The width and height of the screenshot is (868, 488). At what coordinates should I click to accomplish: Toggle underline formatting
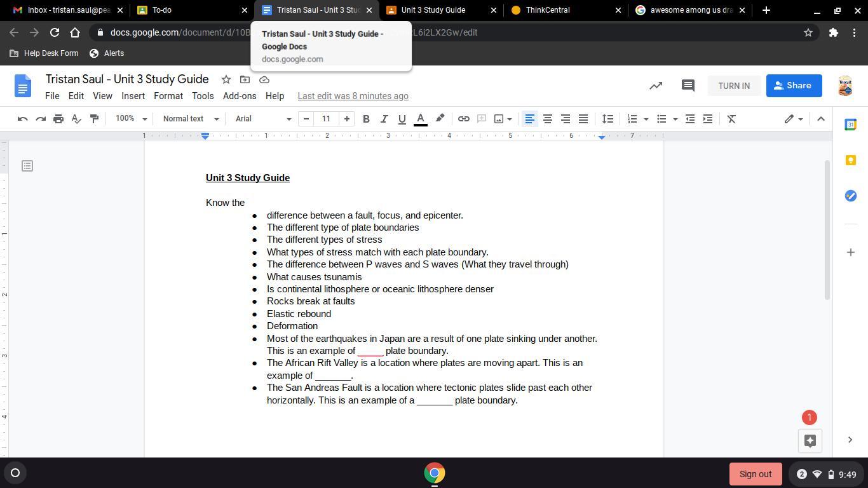(402, 119)
